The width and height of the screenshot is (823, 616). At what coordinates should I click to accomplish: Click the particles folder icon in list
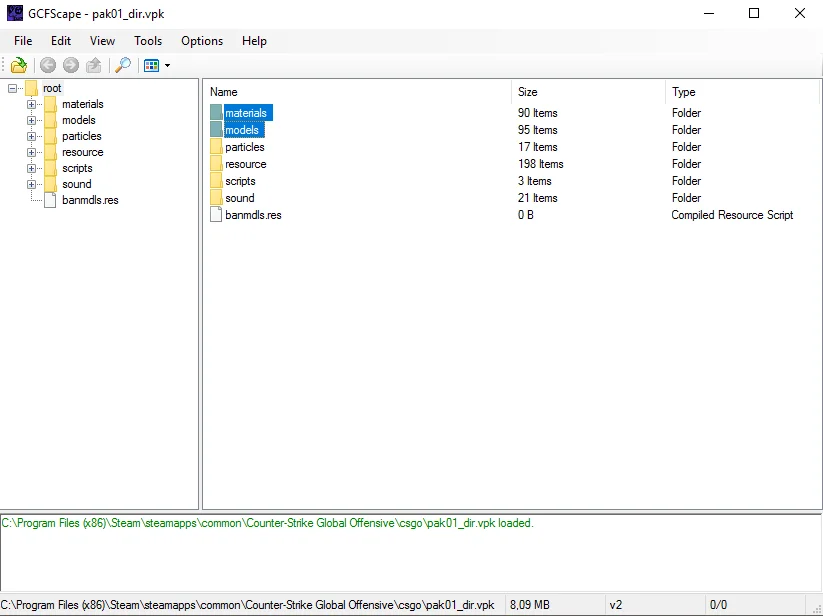point(216,147)
